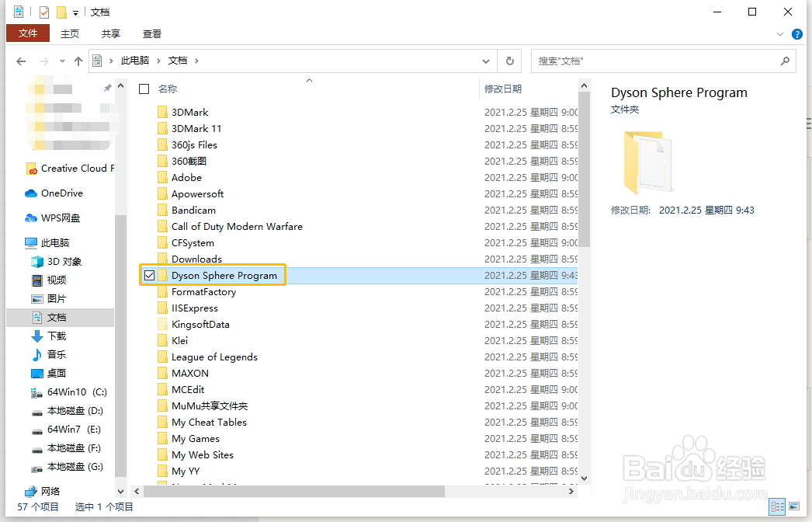The height and width of the screenshot is (522, 812).
Task: Open 图片 in the navigation pane
Action: [x=49, y=299]
